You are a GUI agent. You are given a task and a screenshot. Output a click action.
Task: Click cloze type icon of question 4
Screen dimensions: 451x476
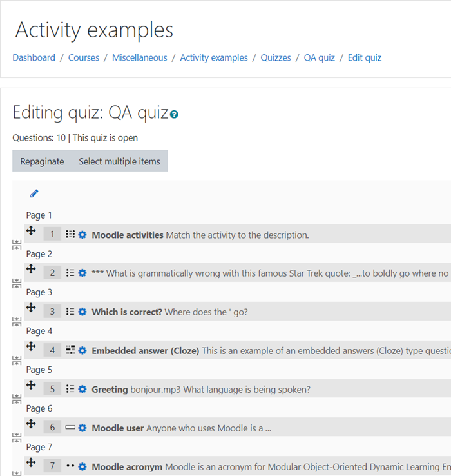coord(70,350)
